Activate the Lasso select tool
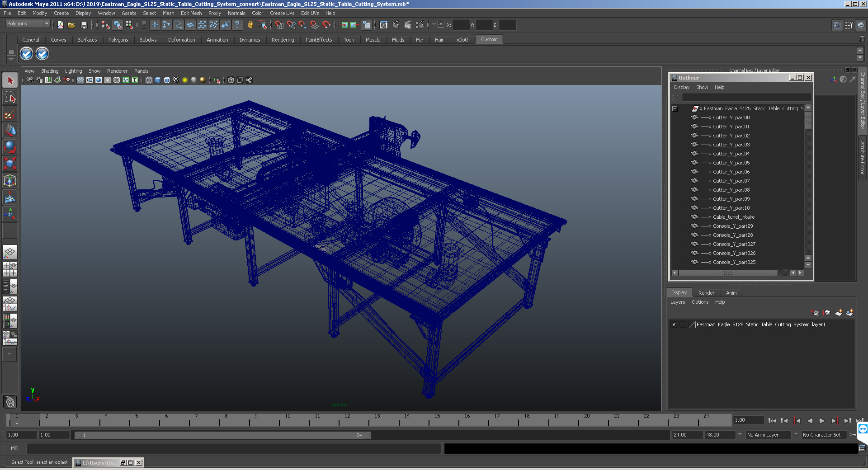 [x=10, y=97]
